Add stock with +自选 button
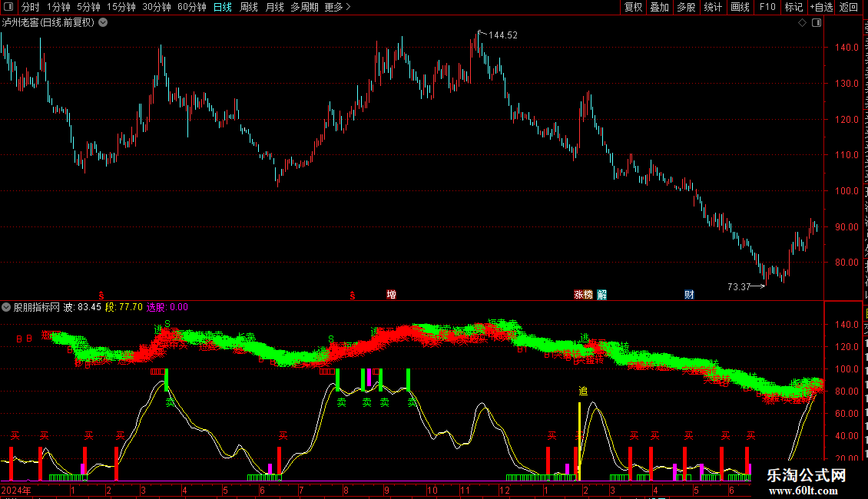Screen dimensions: 868x499 821,7
